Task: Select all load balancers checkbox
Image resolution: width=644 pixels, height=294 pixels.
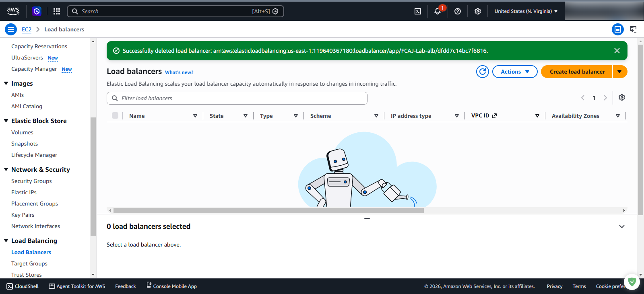Action: pos(115,116)
